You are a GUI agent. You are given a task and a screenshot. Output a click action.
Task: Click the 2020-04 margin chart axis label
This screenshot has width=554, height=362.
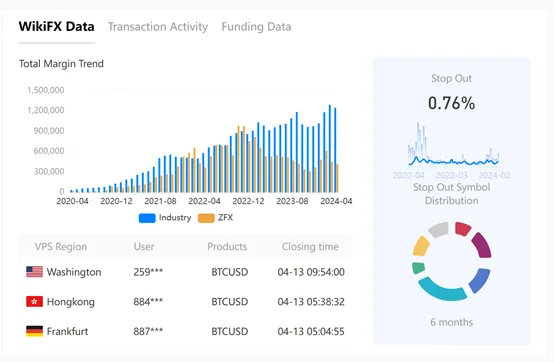[x=72, y=201]
